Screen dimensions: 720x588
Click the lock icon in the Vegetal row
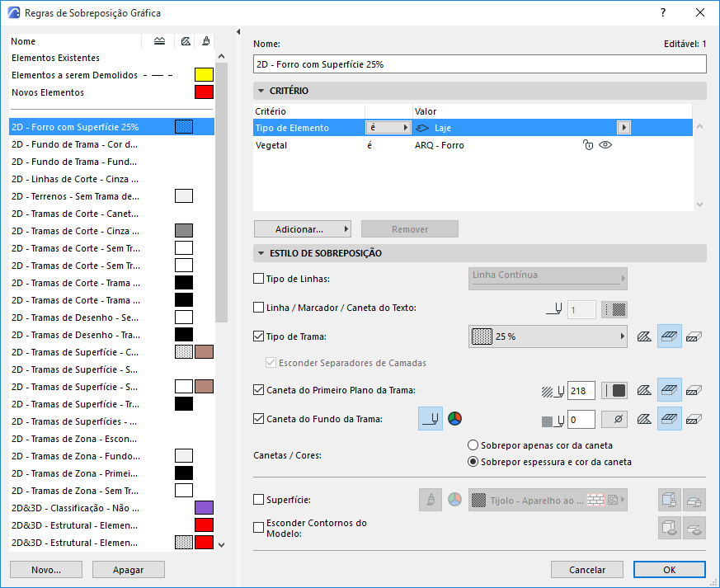(588, 145)
